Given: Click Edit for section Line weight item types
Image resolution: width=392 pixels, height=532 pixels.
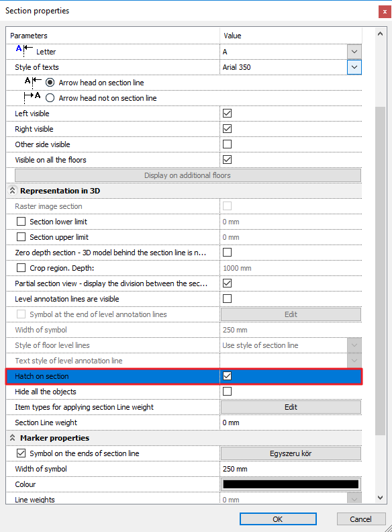Looking at the screenshot, I should point(291,407).
